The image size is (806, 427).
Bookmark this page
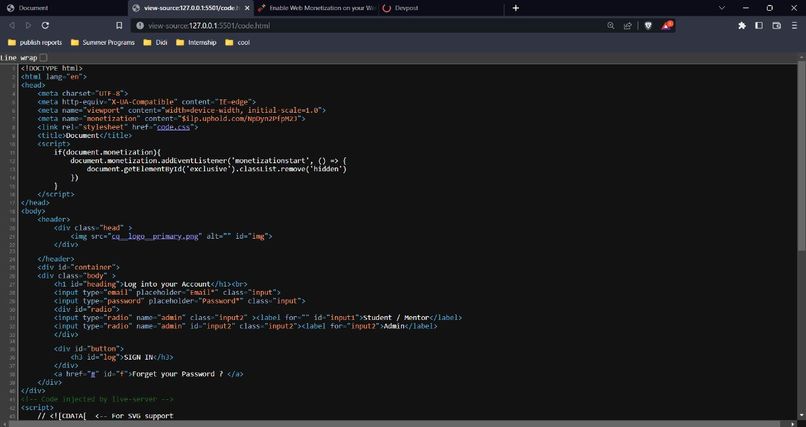[119, 25]
